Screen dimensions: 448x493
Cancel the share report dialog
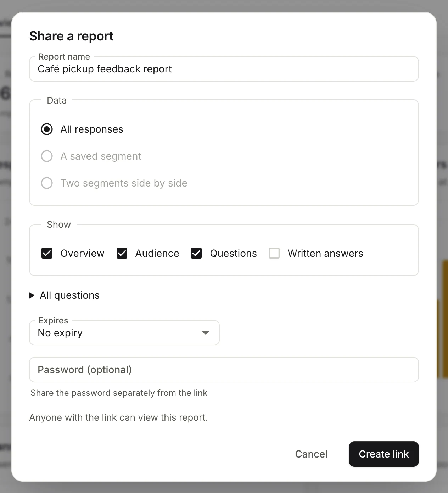point(311,454)
